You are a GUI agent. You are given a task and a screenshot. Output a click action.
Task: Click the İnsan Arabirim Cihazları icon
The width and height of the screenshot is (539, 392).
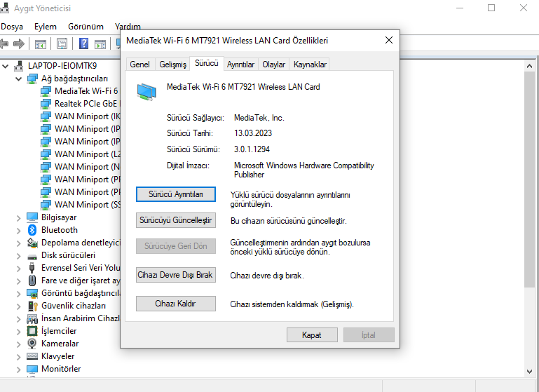point(32,319)
